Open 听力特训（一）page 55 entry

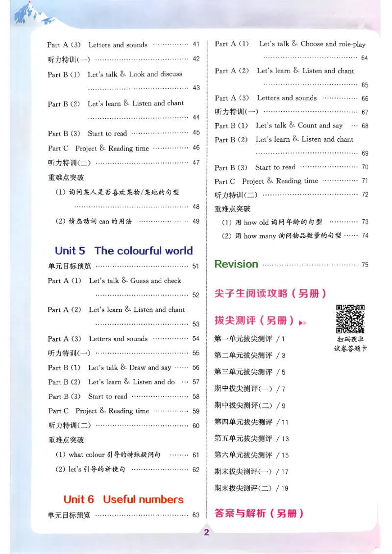click(x=71, y=353)
